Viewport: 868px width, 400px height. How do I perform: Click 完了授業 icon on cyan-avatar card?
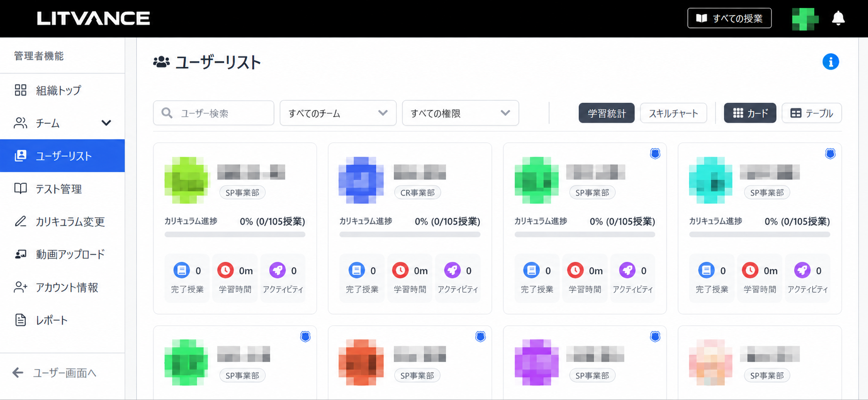click(x=706, y=270)
